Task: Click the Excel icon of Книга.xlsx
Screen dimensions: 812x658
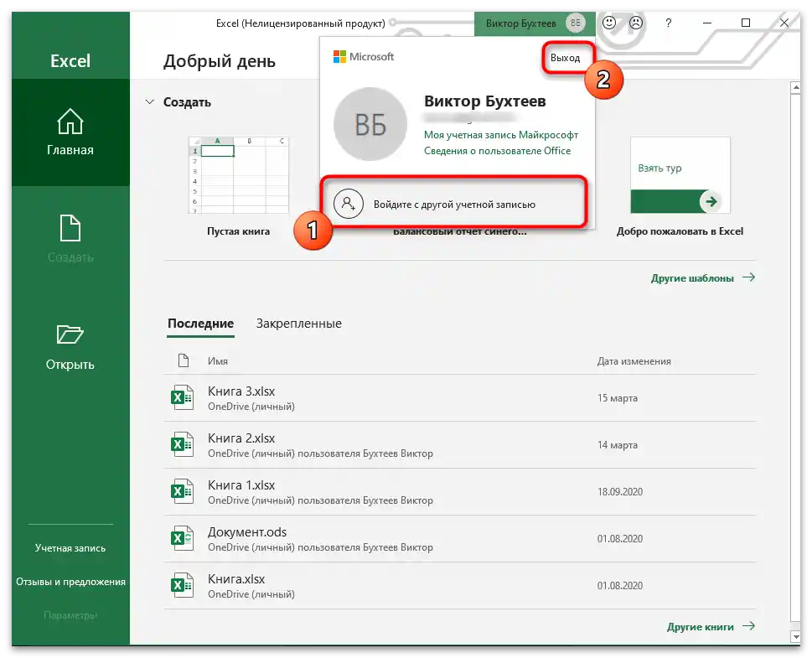Action: pos(183,585)
